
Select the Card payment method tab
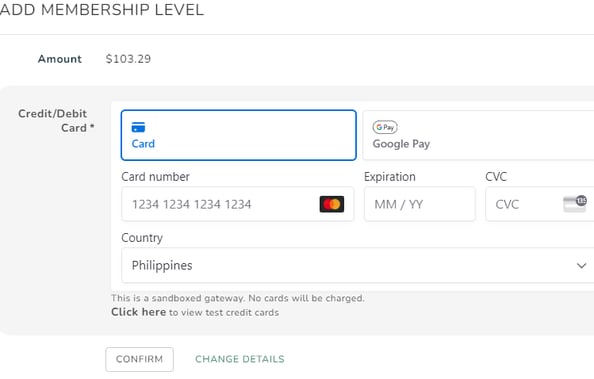click(239, 135)
